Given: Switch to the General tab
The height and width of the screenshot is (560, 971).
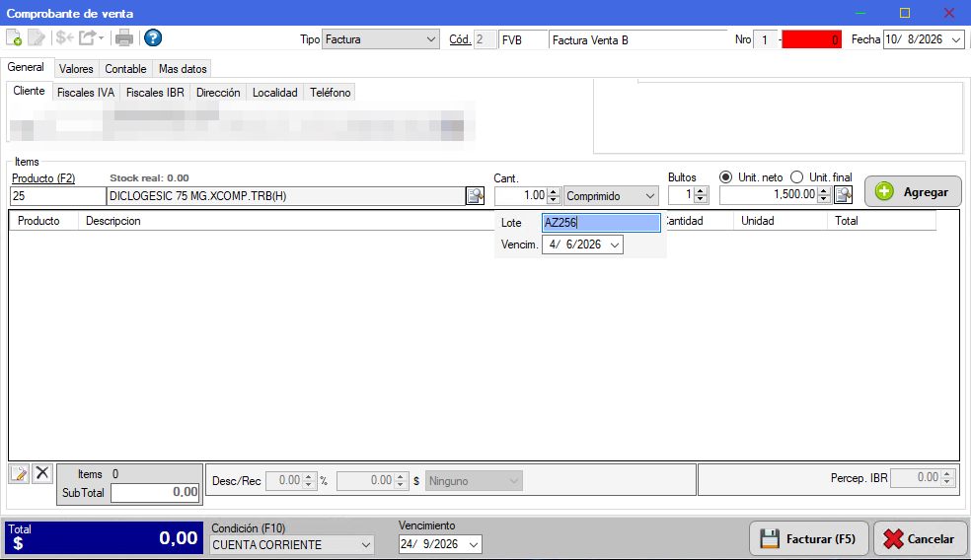Looking at the screenshot, I should point(26,67).
